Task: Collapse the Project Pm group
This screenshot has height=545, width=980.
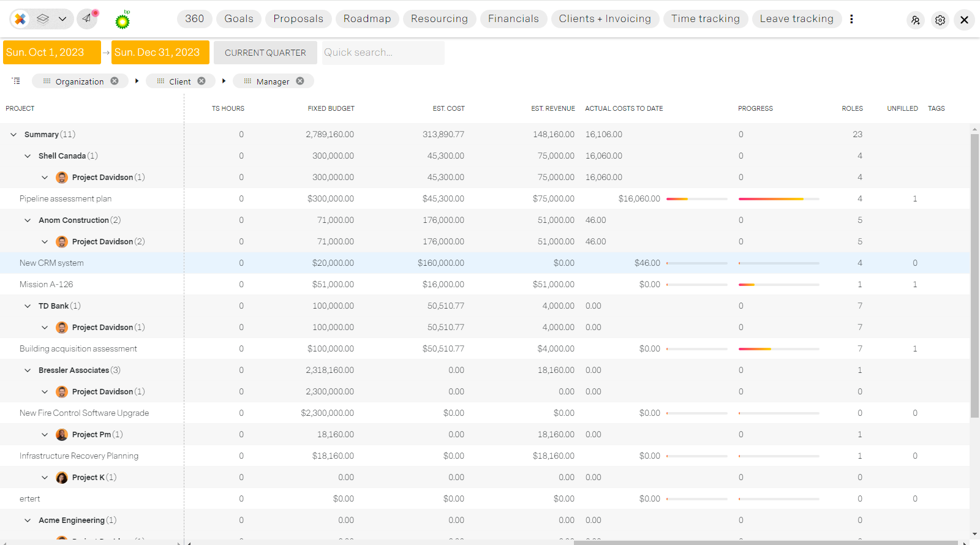Action: (x=45, y=435)
